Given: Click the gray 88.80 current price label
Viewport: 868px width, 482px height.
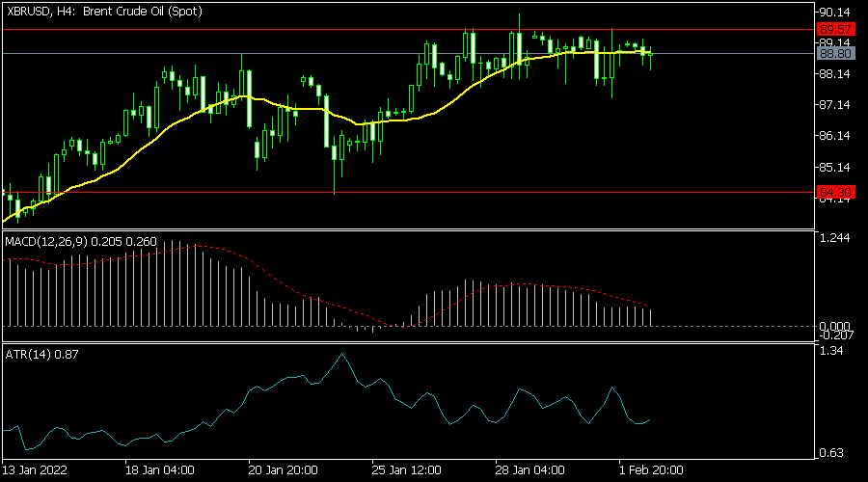Looking at the screenshot, I should [835, 54].
